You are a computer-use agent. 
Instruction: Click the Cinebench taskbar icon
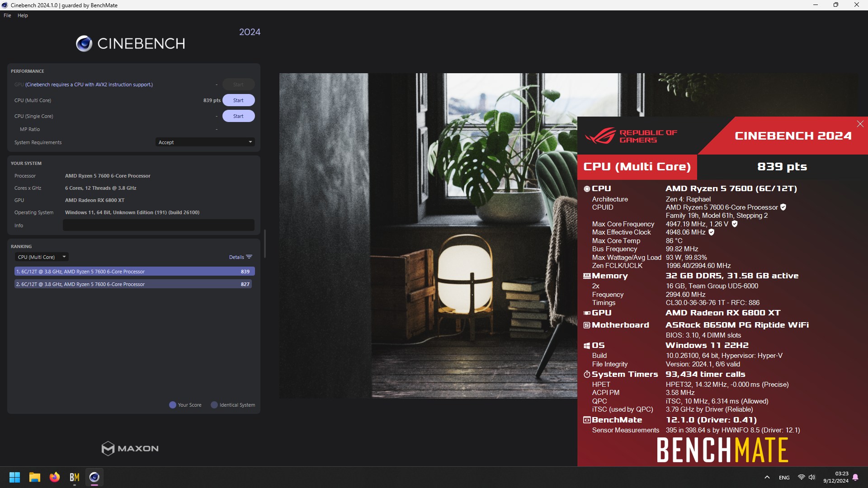[94, 477]
